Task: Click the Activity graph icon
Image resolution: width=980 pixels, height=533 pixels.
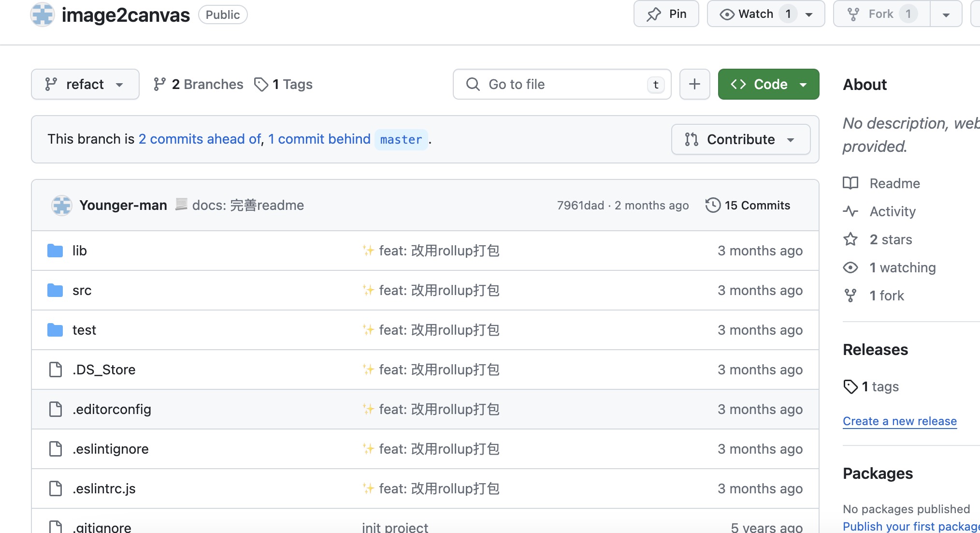Action: pyautogui.click(x=851, y=211)
